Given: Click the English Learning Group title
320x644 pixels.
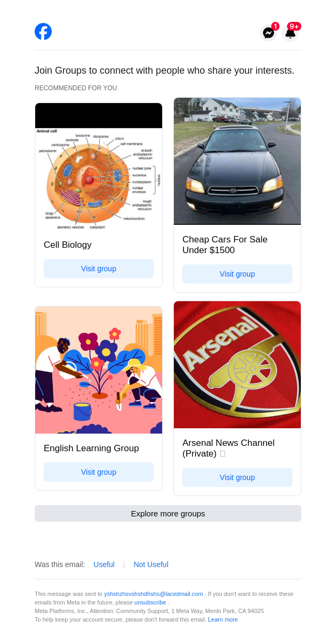Looking at the screenshot, I should click(x=91, y=449).
